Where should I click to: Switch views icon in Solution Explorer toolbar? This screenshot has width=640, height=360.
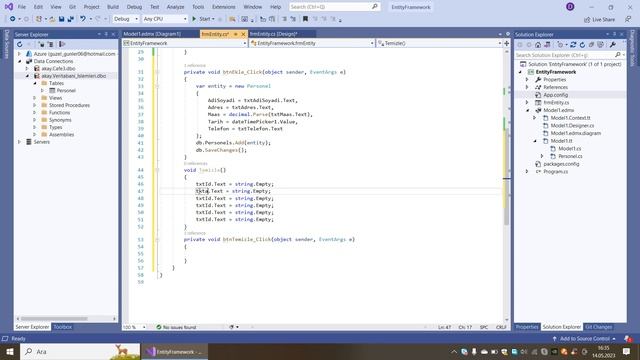(x=547, y=44)
